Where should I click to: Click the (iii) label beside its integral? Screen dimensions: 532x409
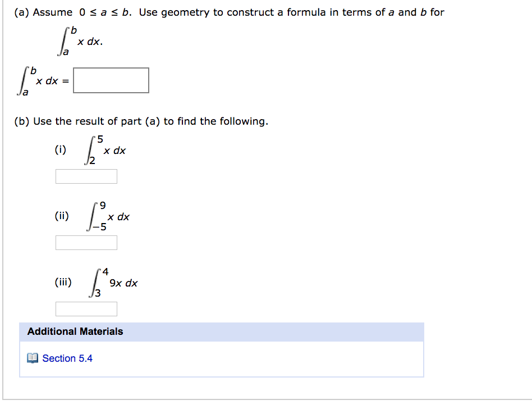pyautogui.click(x=63, y=282)
